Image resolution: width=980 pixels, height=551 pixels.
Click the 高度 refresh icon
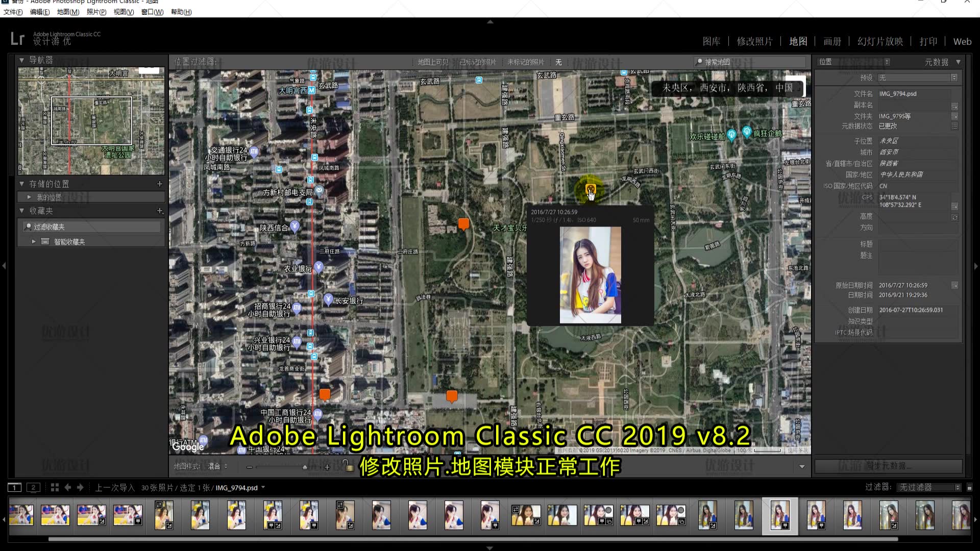(x=954, y=217)
